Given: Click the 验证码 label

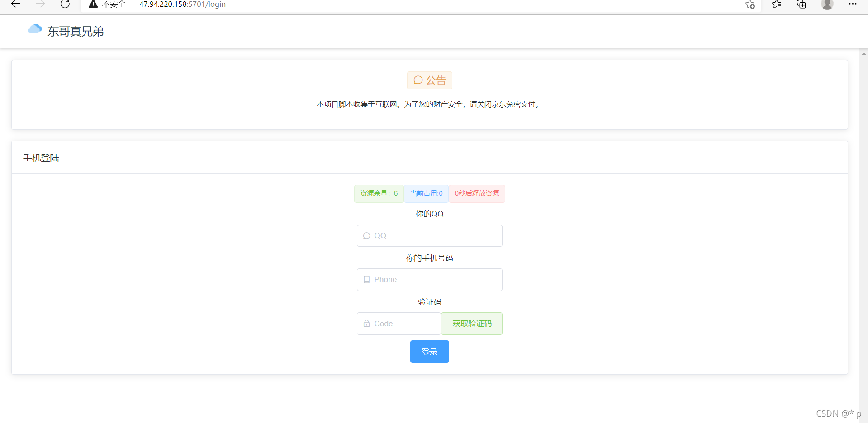Looking at the screenshot, I should pos(430,302).
